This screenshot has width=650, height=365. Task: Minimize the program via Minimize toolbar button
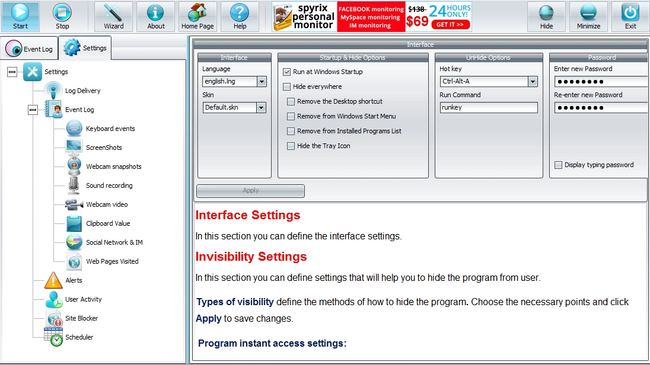pos(588,17)
